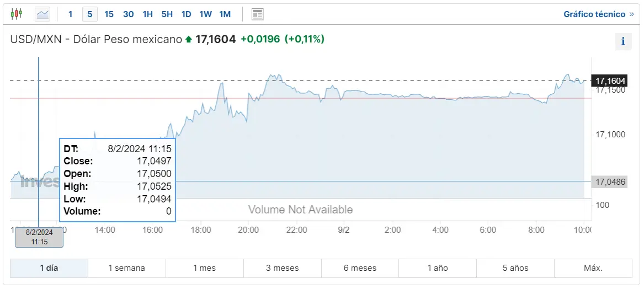Click the USD/MXN - Dólar Peso mexicano title

point(95,39)
